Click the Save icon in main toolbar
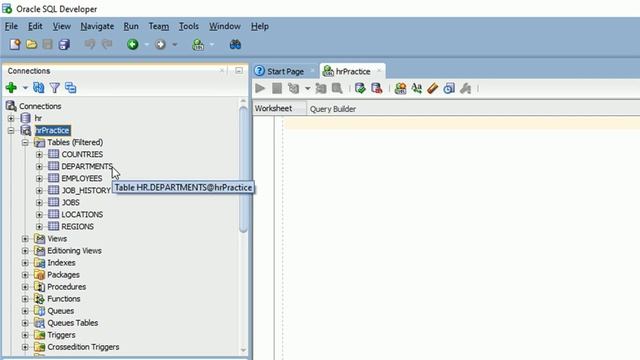This screenshot has width=640, height=360. point(48,44)
